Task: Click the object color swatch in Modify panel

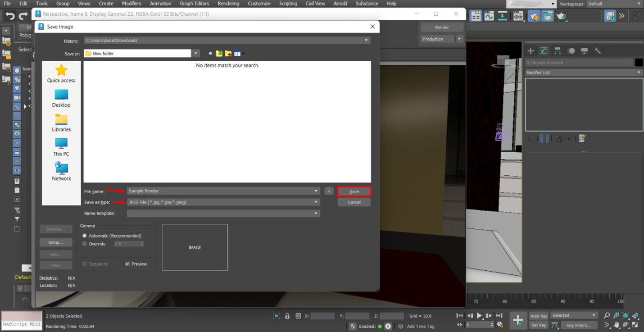Action: 640,62
